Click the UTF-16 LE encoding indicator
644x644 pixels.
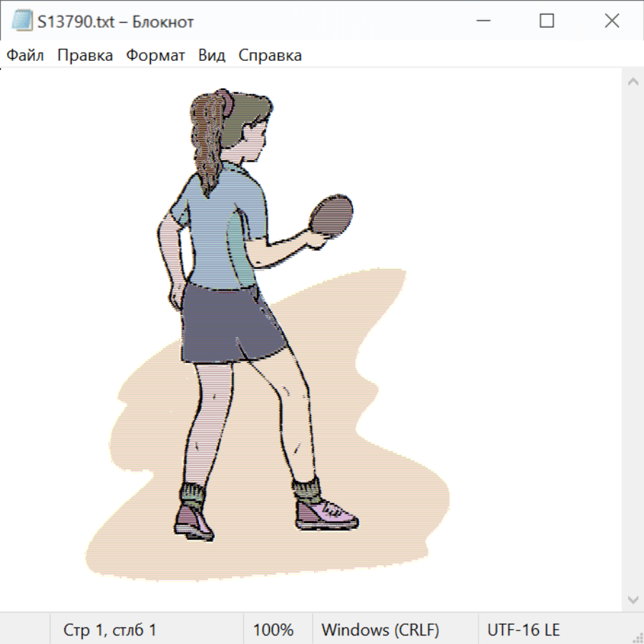[x=523, y=630]
